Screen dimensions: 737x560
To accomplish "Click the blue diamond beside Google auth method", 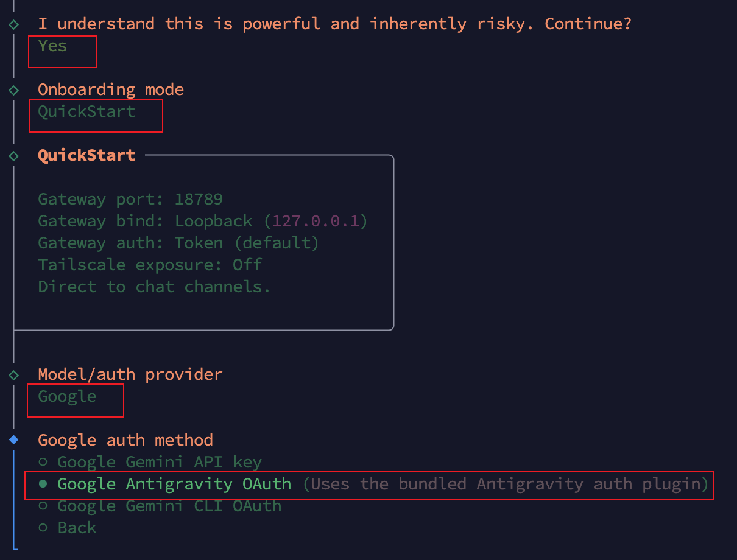I will coord(13,439).
